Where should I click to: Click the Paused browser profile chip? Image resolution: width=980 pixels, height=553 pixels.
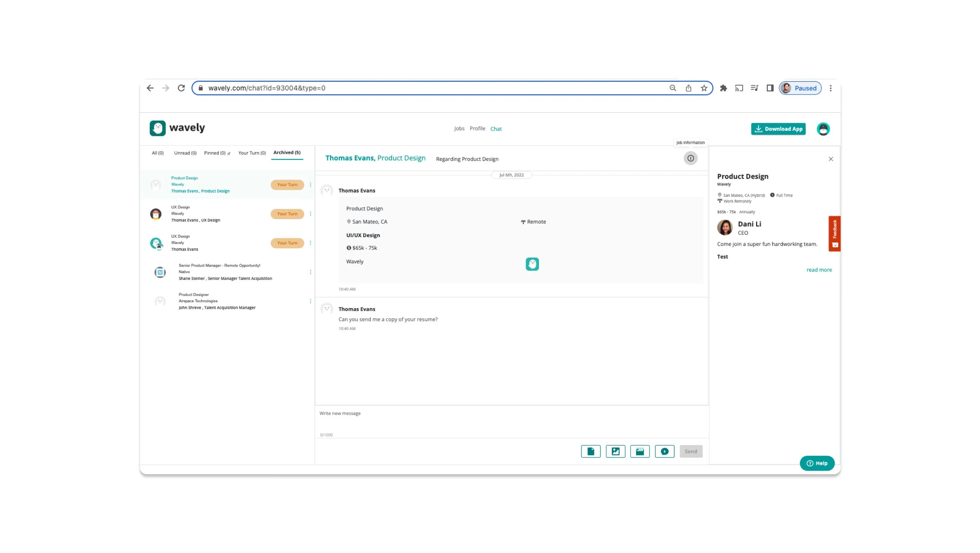[800, 88]
